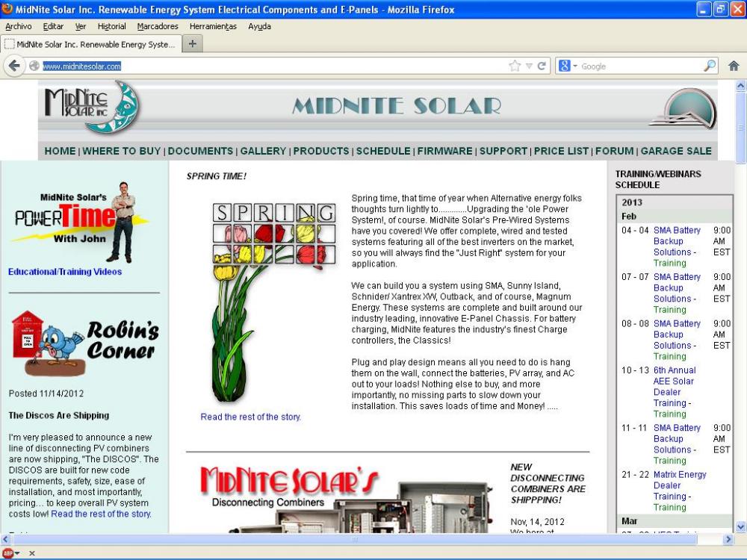Viewport: 747px width, 560px height.
Task: Close the add-on bar with the X
Action: coord(32,553)
